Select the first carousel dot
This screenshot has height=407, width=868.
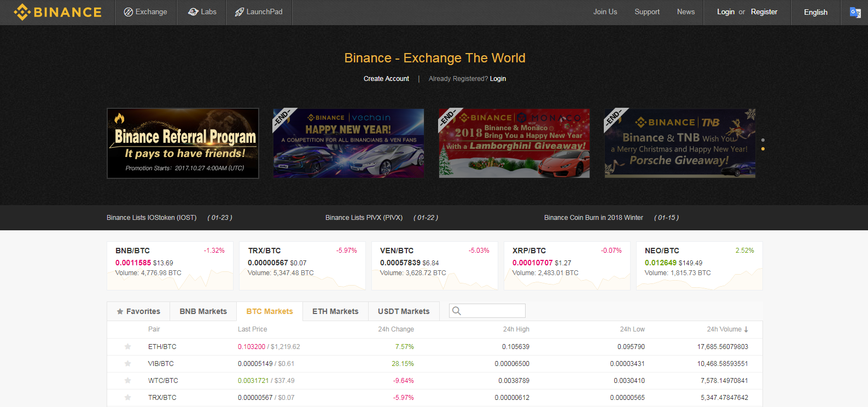763,140
